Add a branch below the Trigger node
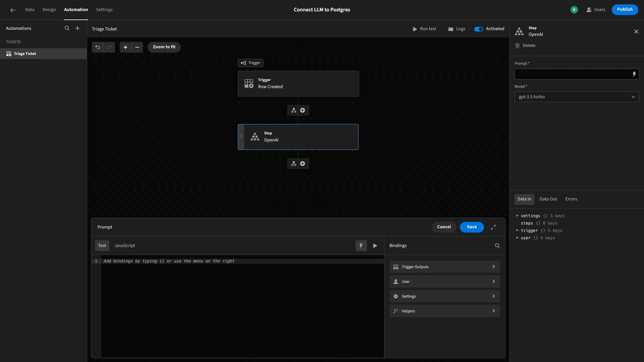 tap(294, 110)
